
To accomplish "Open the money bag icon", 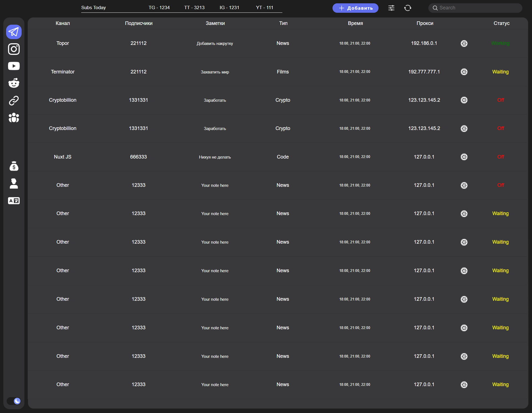I will pos(14,166).
